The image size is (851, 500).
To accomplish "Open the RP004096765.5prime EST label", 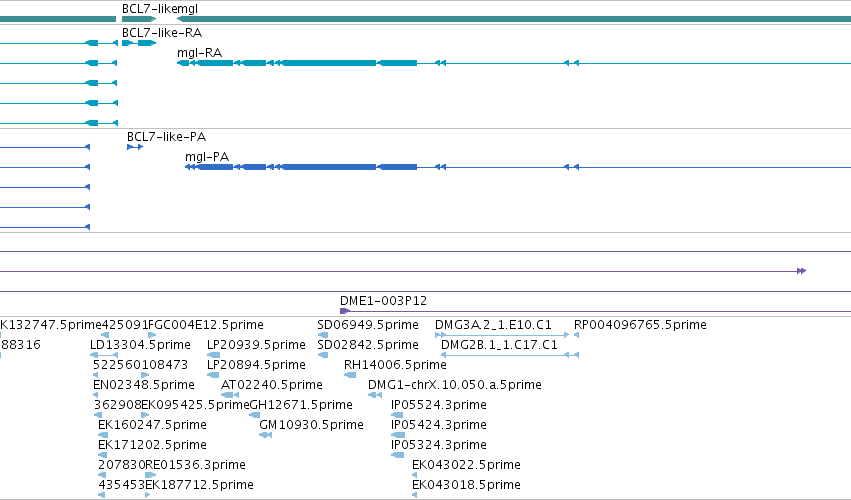I will [640, 325].
